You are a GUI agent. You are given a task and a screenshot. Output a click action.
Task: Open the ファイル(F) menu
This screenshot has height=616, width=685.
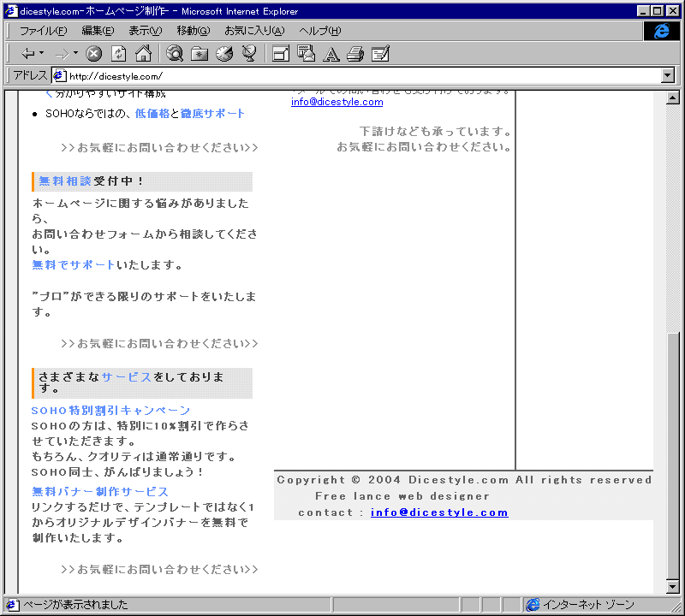(44, 31)
